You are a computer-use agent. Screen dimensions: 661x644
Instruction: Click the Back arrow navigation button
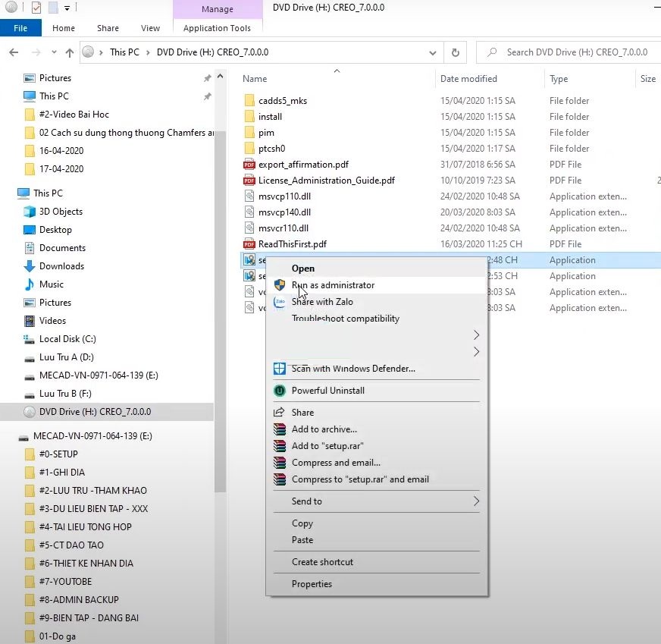click(14, 52)
